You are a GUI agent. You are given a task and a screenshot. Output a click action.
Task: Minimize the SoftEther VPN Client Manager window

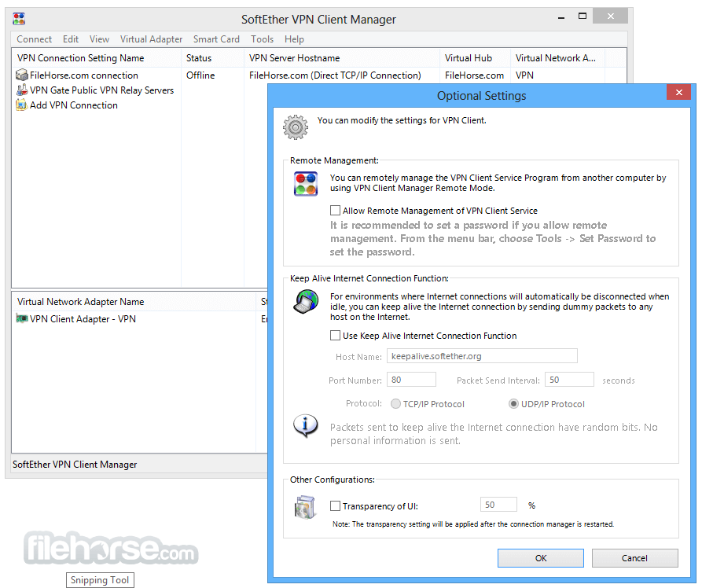click(x=561, y=17)
